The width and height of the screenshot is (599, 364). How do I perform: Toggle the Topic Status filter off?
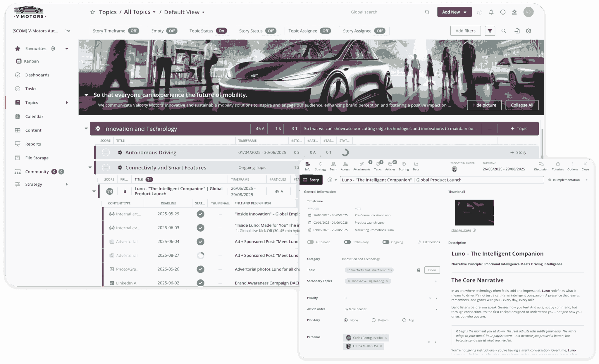(x=221, y=31)
